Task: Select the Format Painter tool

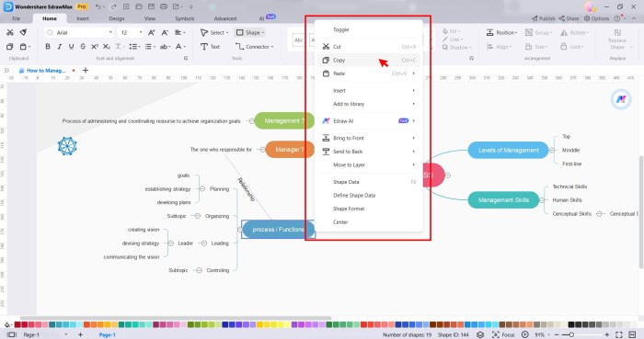Action: (23, 32)
